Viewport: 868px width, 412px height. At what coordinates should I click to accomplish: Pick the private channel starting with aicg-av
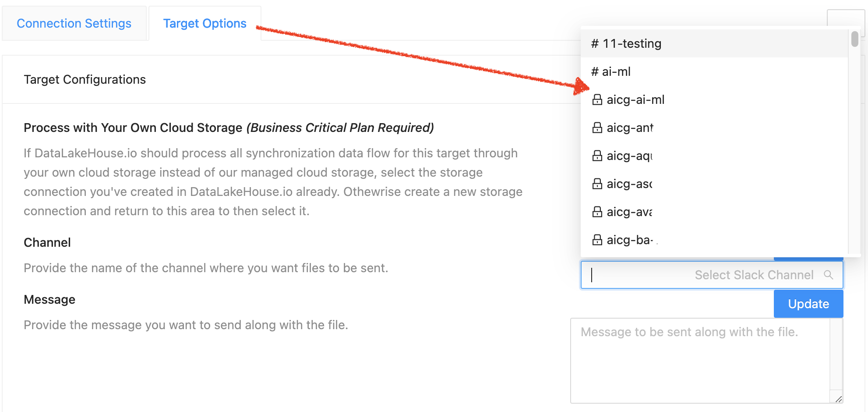point(629,212)
